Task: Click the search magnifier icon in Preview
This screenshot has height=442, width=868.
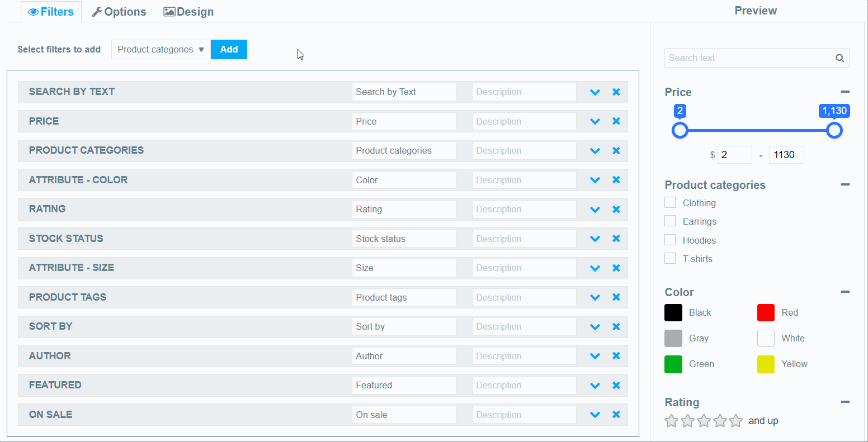Action: (839, 58)
